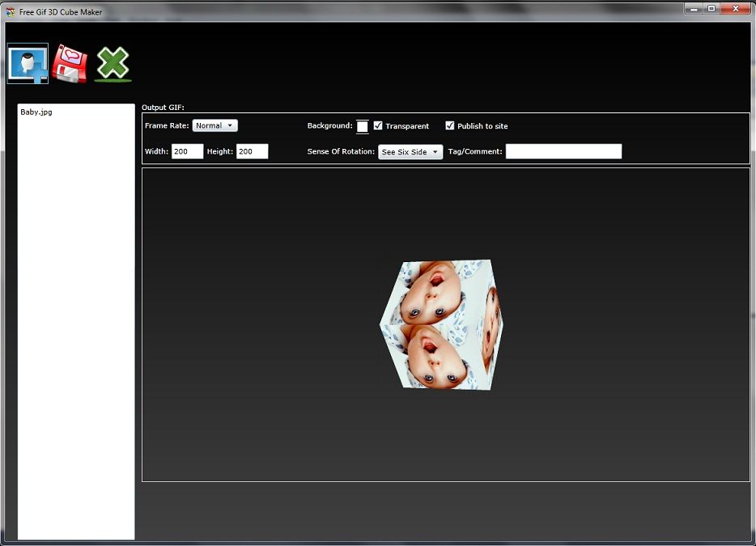Image resolution: width=756 pixels, height=546 pixels.
Task: Click the Height input field
Action: [x=253, y=151]
